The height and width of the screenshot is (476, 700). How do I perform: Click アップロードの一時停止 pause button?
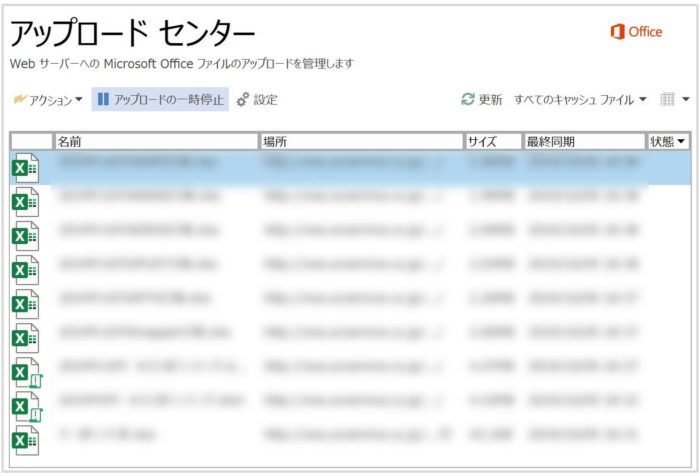pos(160,99)
